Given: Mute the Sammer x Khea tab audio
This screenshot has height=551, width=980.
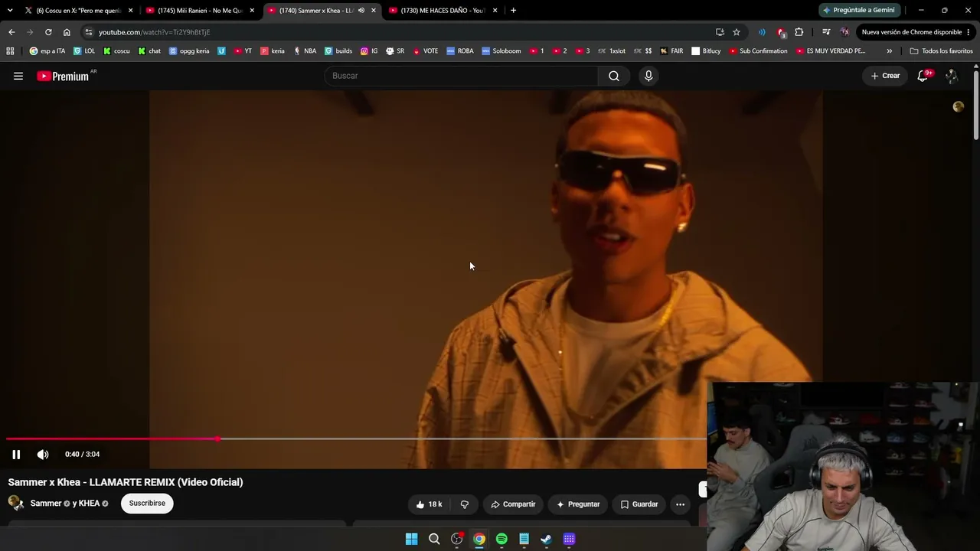Looking at the screenshot, I should 361,10.
